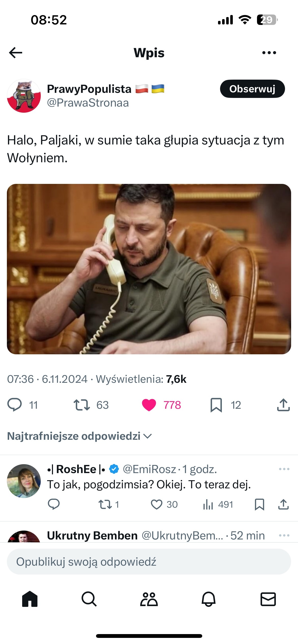Reply to RoshEe's comment
This screenshot has height=644, width=298.
[53, 504]
